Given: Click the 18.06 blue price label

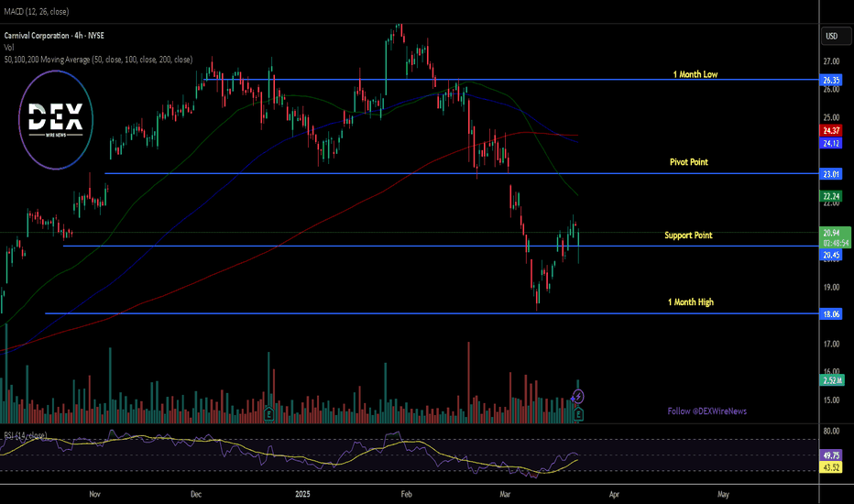Looking at the screenshot, I should click(x=831, y=314).
